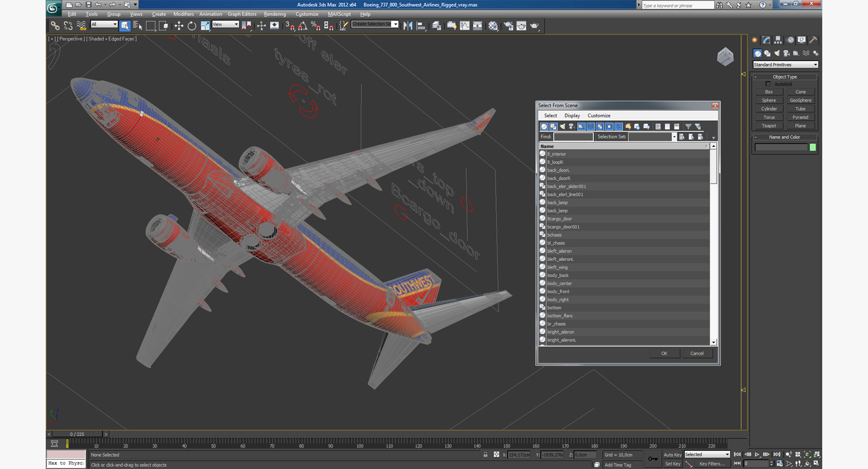Click Play Animation button
This screenshot has width=868, height=469.
(757, 454)
